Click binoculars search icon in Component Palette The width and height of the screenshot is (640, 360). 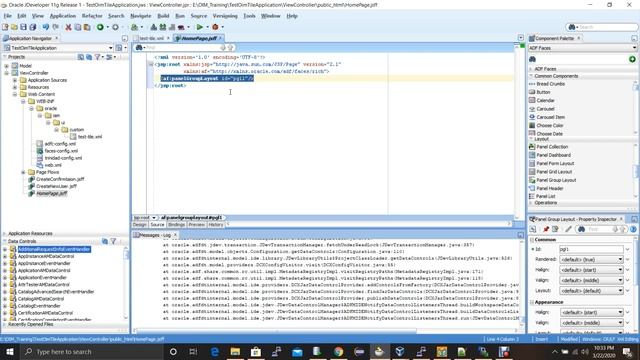[x=532, y=59]
